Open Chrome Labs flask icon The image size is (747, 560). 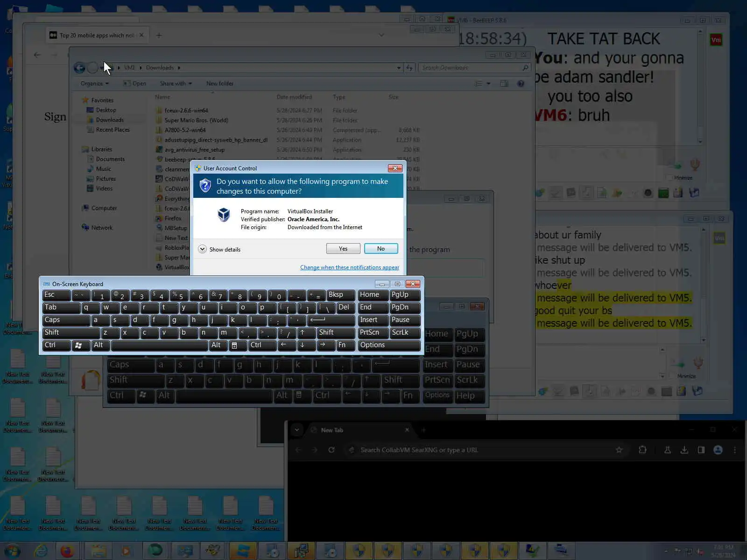tap(668, 450)
